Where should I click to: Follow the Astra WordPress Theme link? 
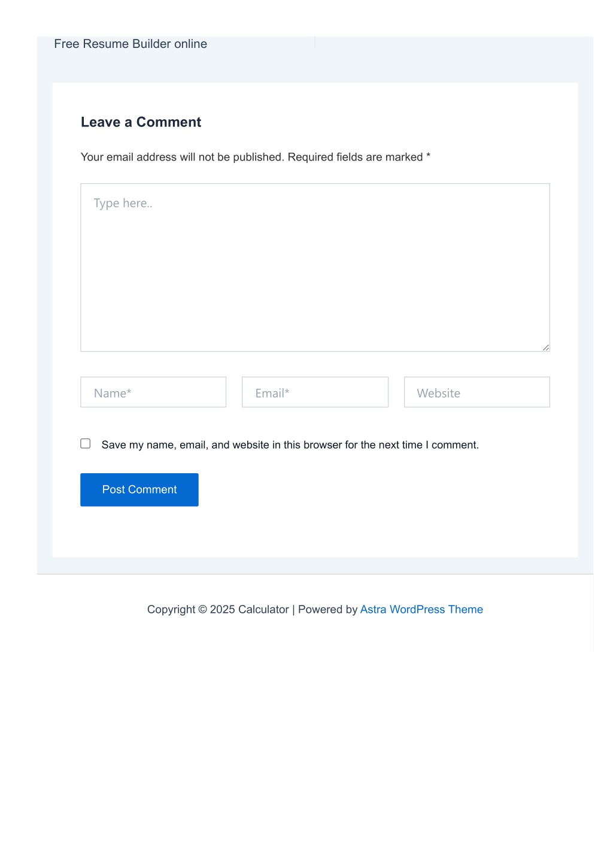421,609
